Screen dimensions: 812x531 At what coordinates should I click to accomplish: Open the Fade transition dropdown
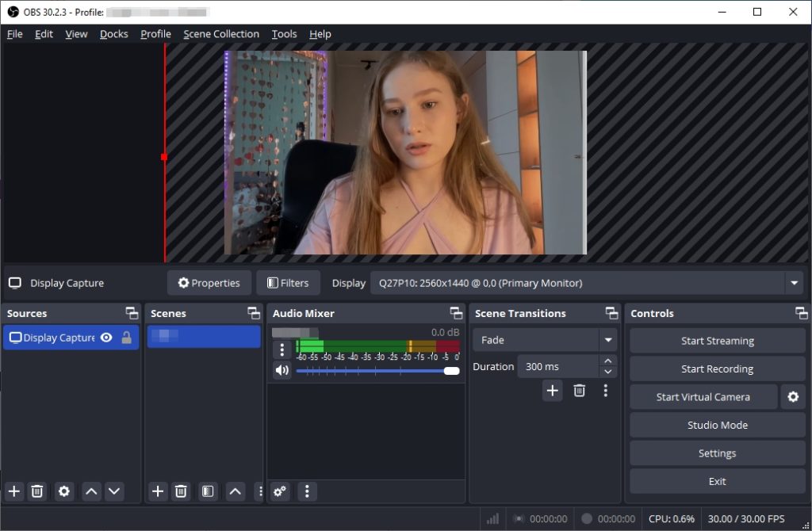pyautogui.click(x=608, y=340)
